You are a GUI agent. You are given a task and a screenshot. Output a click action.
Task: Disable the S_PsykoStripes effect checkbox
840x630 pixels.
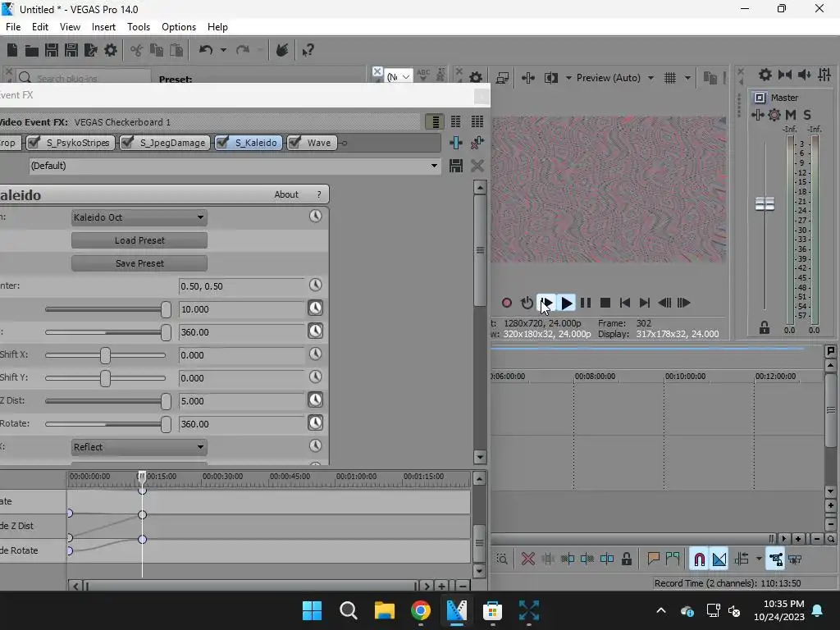coord(34,142)
